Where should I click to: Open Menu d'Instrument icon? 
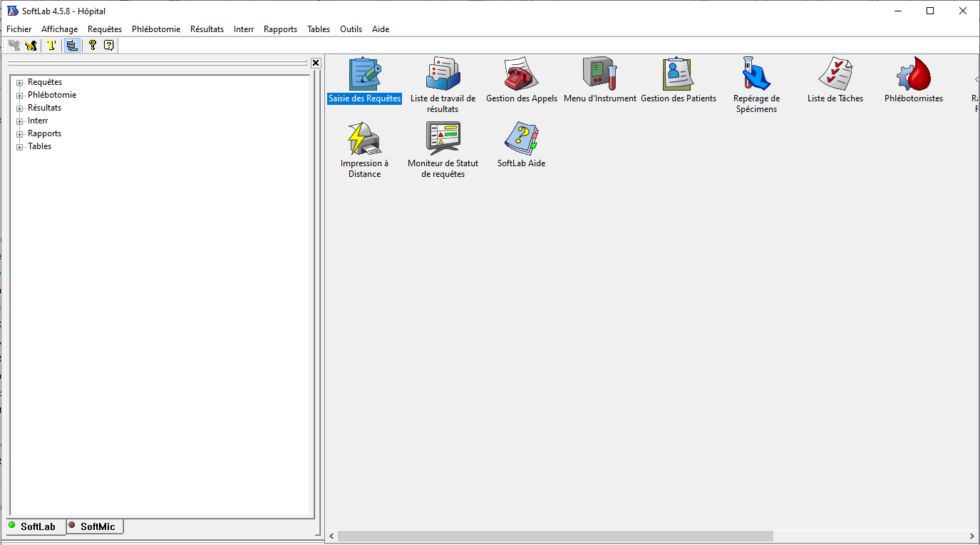599,73
